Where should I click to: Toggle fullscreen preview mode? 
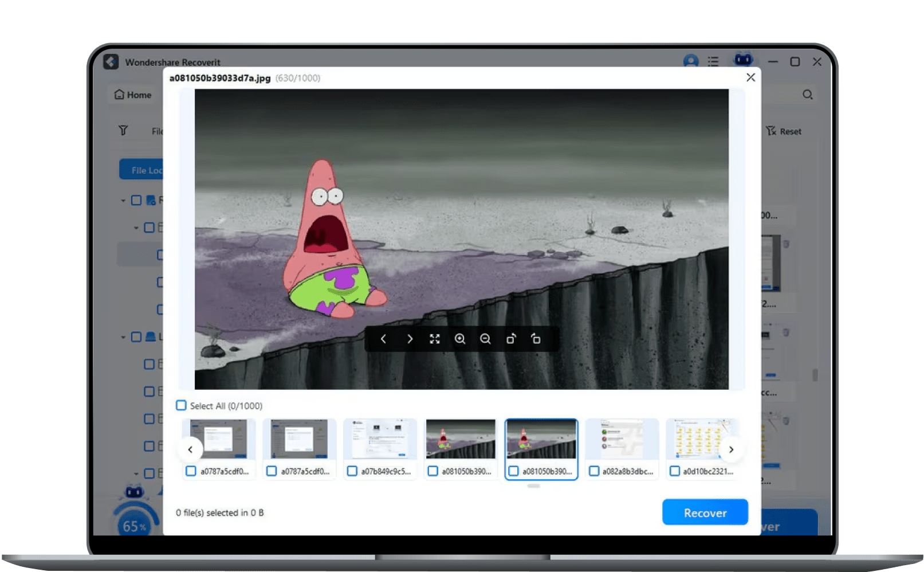click(x=435, y=339)
